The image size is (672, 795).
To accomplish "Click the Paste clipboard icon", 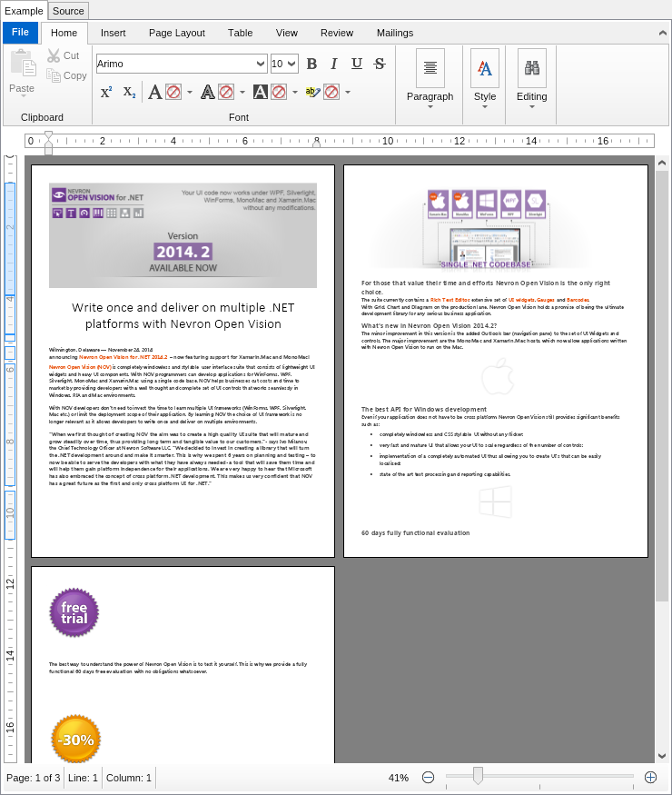I will (23, 63).
